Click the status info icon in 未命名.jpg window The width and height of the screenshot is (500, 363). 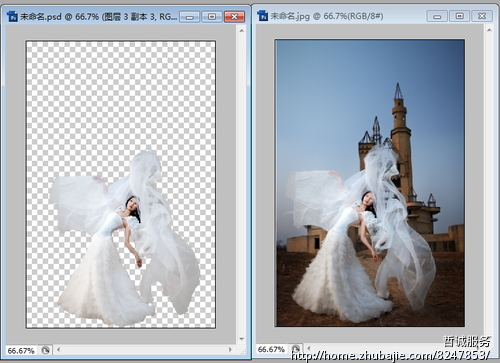tap(296, 349)
